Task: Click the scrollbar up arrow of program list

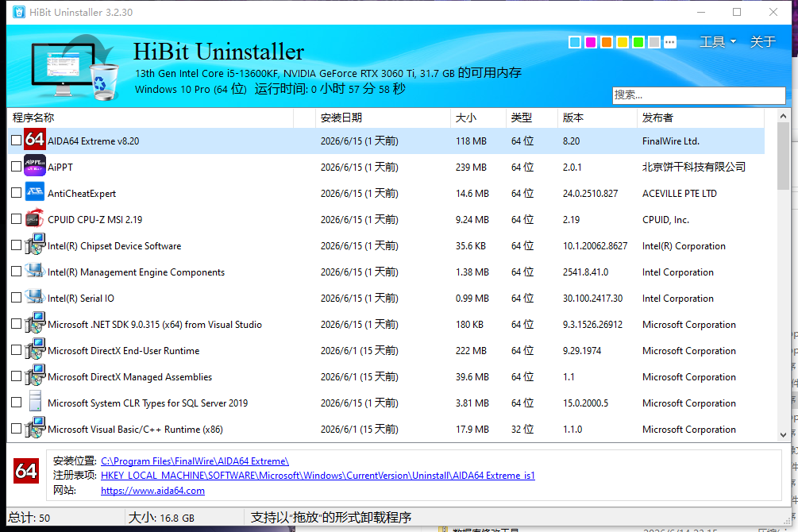Action: click(x=783, y=116)
